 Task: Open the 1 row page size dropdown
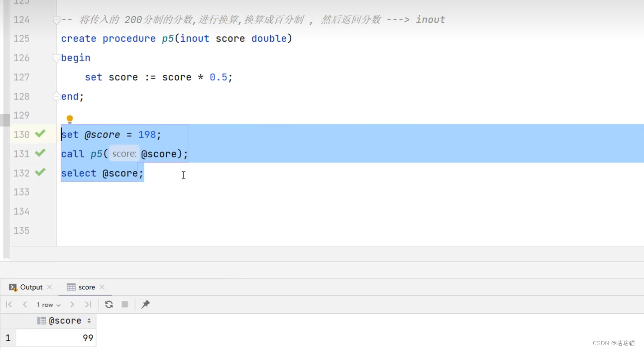48,305
